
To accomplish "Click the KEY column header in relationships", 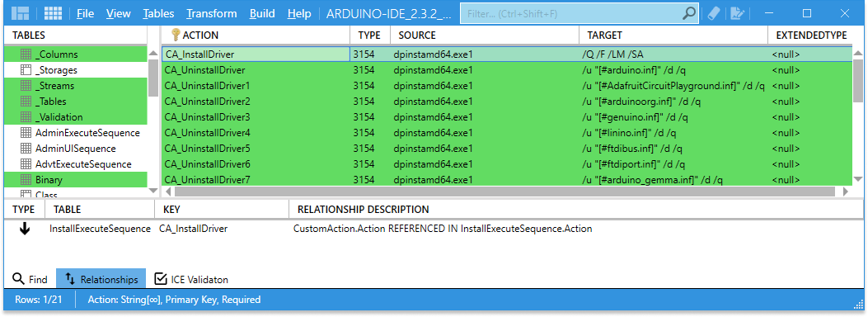I will [x=222, y=210].
